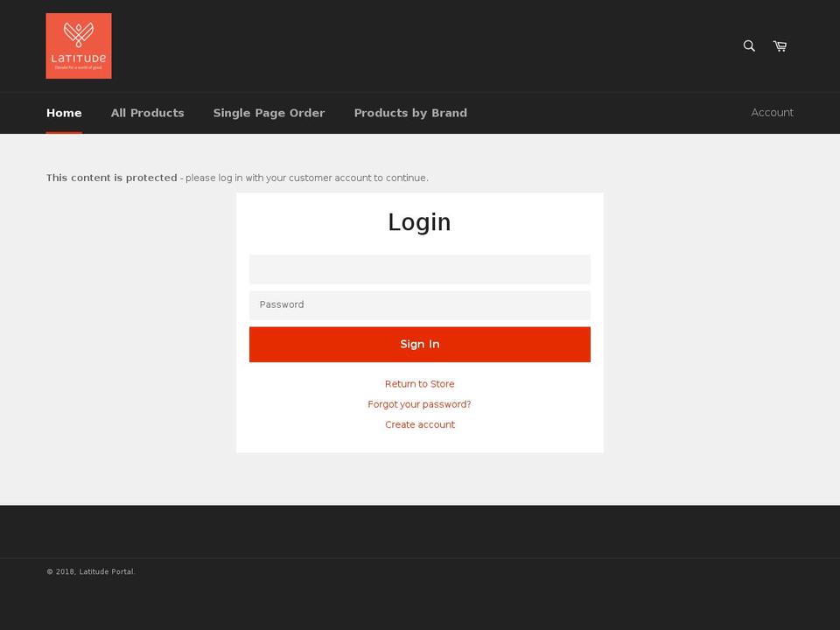The width and height of the screenshot is (840, 630).
Task: Select the 'This content is protected' text
Action: point(111,178)
